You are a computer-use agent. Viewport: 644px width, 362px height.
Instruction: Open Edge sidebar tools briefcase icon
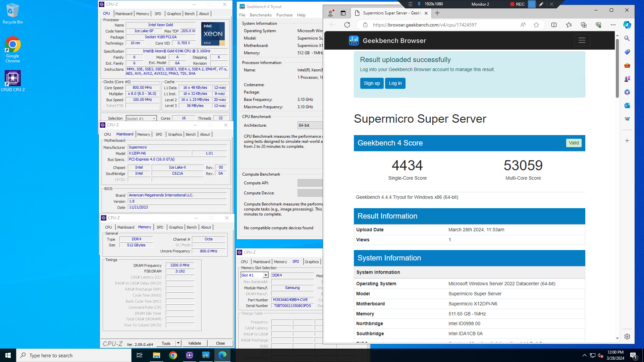[x=627, y=65]
